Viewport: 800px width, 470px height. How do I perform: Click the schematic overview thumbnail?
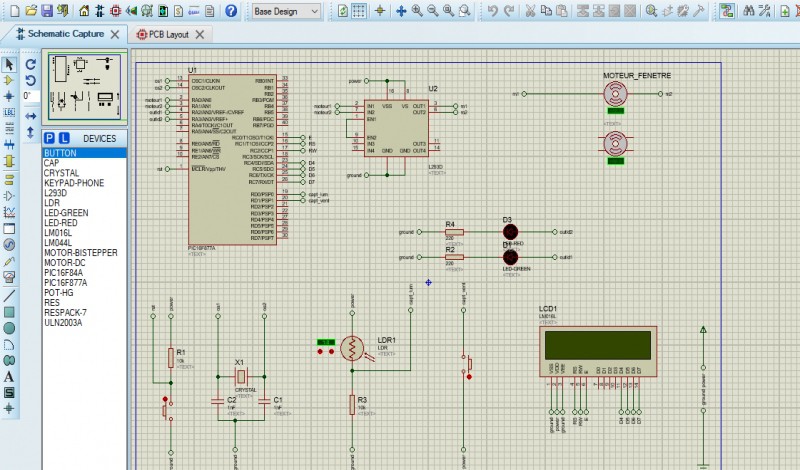tap(83, 88)
